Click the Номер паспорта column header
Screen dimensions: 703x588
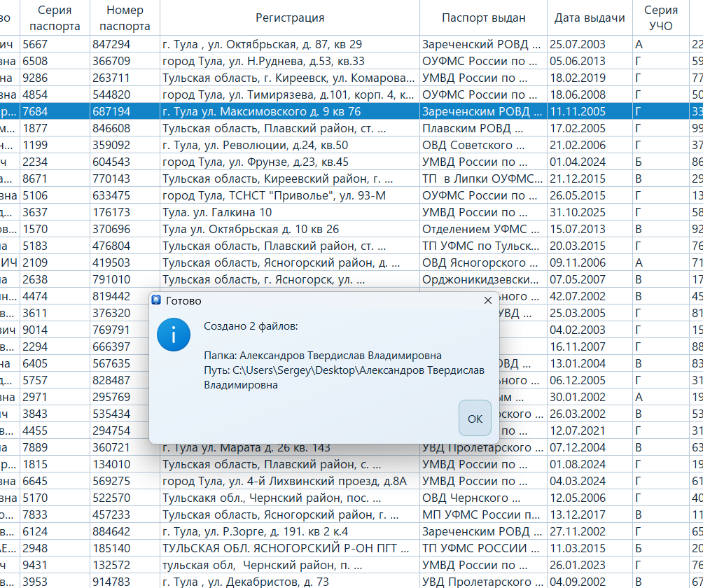tap(125, 18)
